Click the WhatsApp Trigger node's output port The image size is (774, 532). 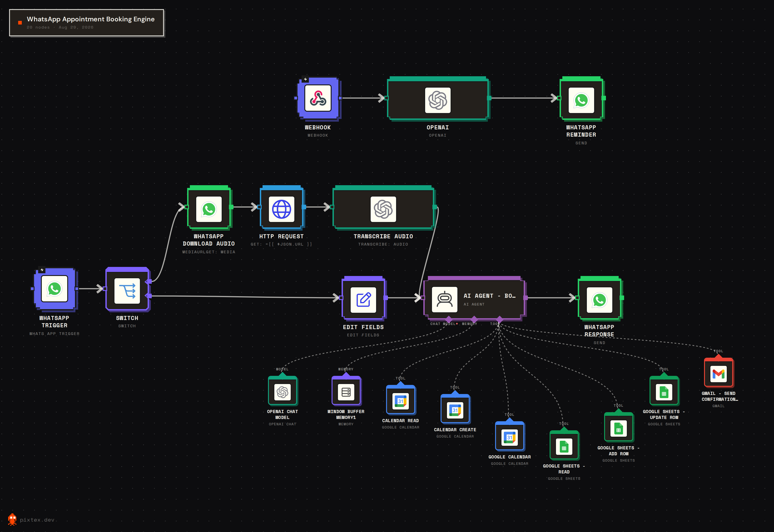76,289
